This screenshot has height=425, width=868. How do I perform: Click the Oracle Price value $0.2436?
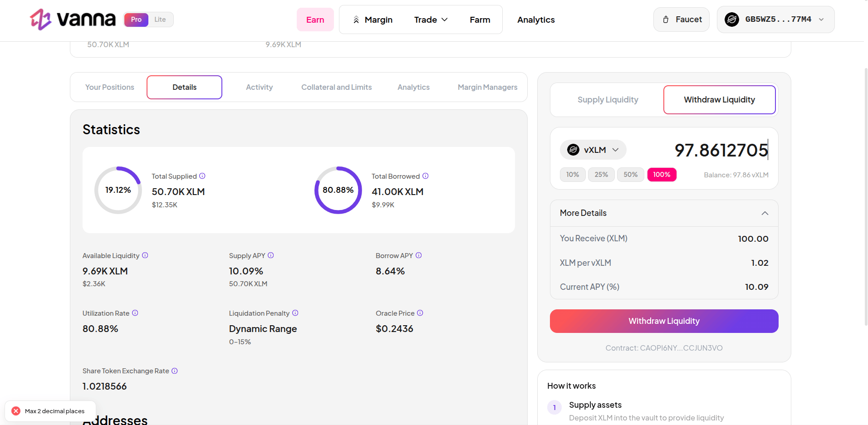pyautogui.click(x=394, y=329)
